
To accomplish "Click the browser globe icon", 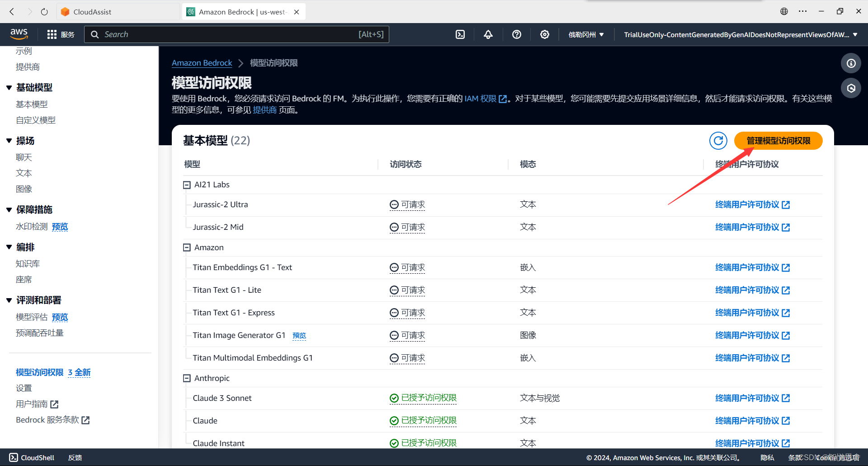I will coord(784,11).
